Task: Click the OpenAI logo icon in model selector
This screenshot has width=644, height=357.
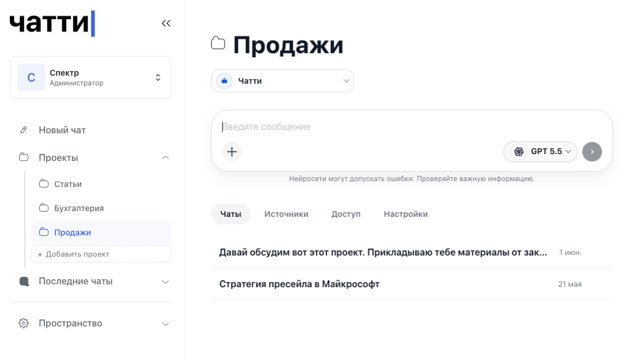Action: (519, 152)
